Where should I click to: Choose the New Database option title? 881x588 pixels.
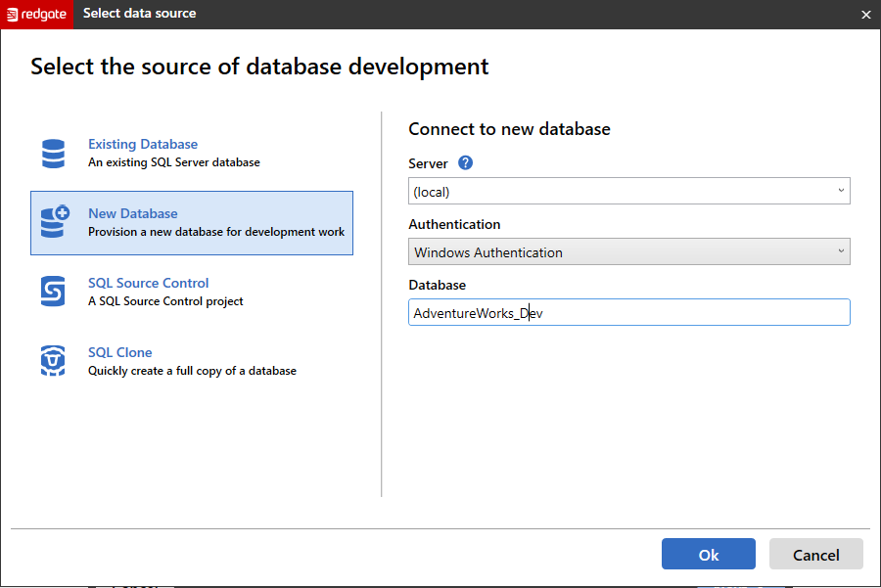133,213
